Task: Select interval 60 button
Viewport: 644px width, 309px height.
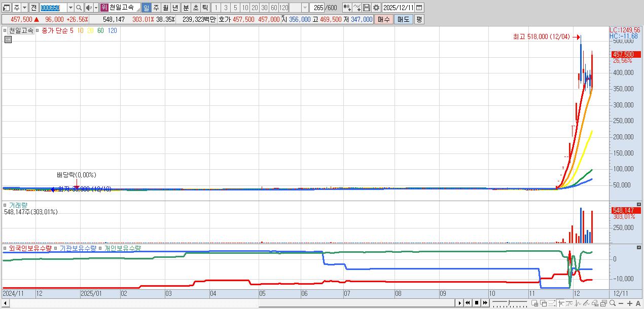Action: click(274, 8)
